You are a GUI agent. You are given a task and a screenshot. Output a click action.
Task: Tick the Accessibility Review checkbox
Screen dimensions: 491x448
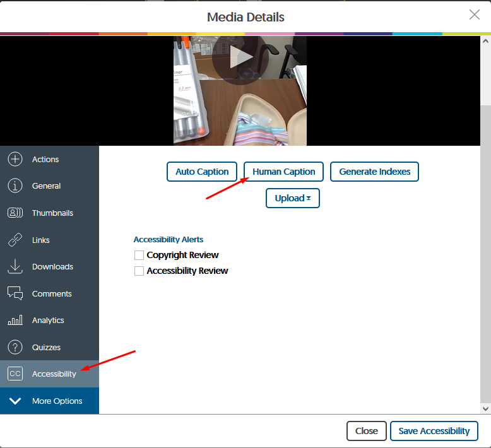pos(139,271)
